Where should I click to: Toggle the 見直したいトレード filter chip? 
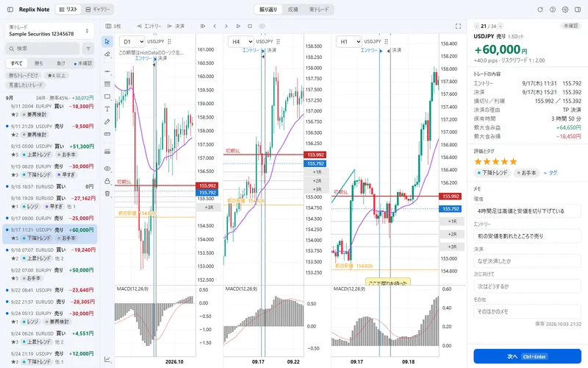(26, 85)
